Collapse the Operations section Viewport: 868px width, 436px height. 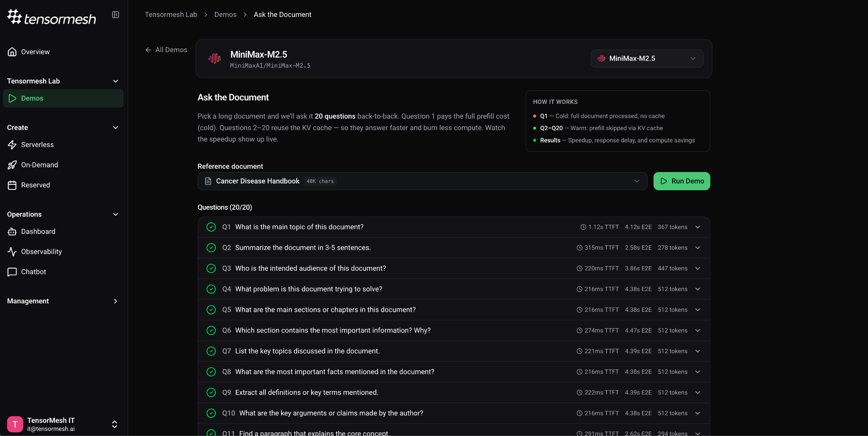coord(115,214)
